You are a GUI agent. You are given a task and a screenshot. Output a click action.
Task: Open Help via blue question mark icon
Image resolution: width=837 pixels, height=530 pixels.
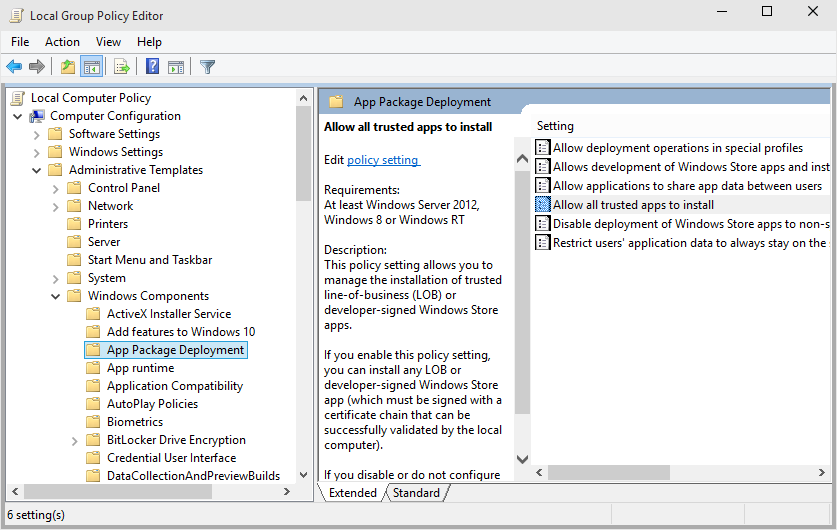tap(152, 67)
